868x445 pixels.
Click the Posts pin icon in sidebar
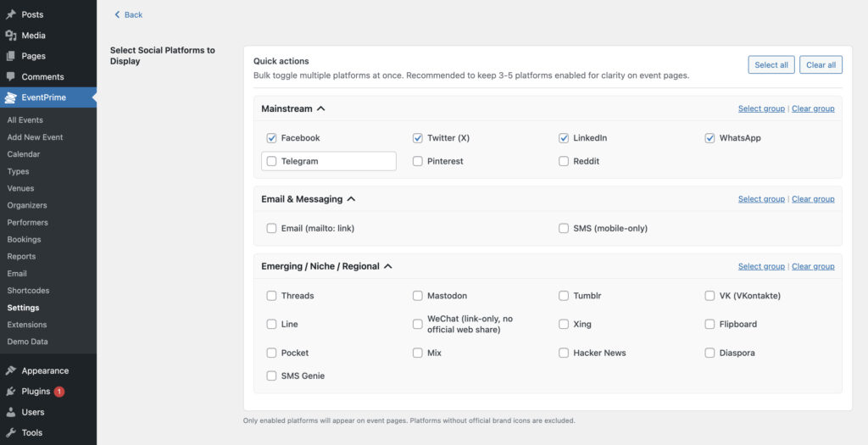click(11, 14)
